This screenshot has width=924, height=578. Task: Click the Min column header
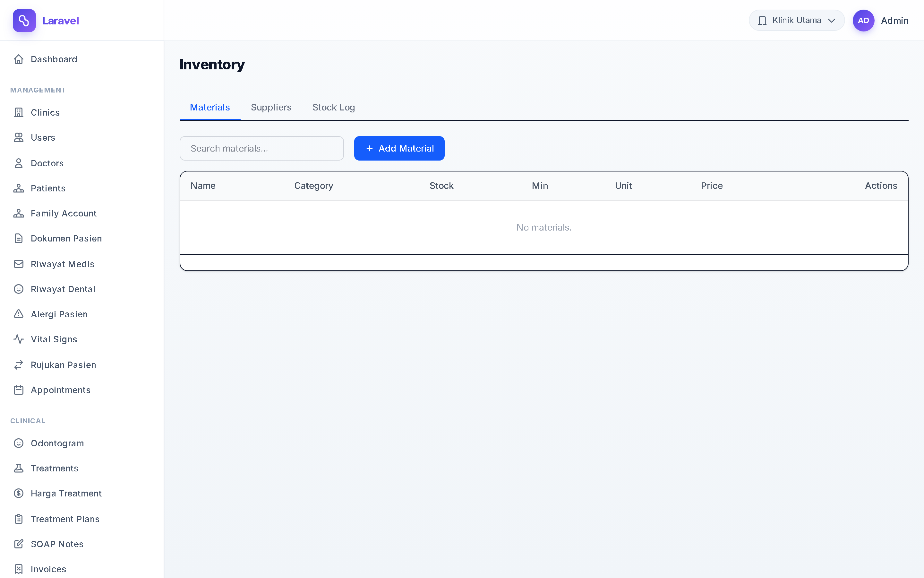540,186
